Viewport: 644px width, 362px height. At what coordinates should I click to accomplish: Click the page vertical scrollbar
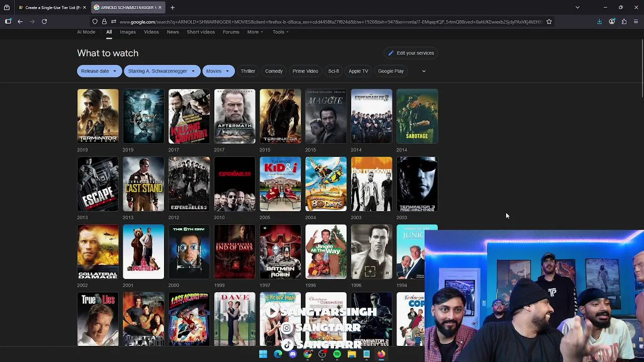coord(642,68)
